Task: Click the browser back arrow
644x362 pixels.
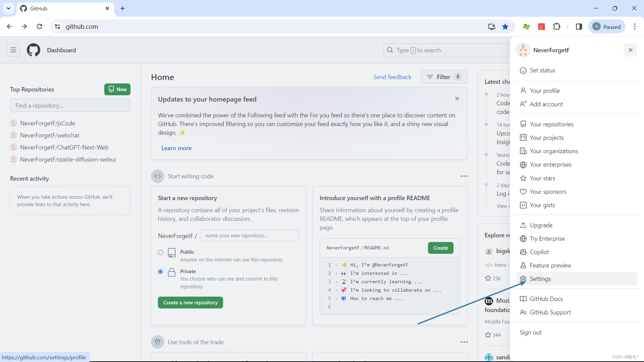Action: point(9,26)
